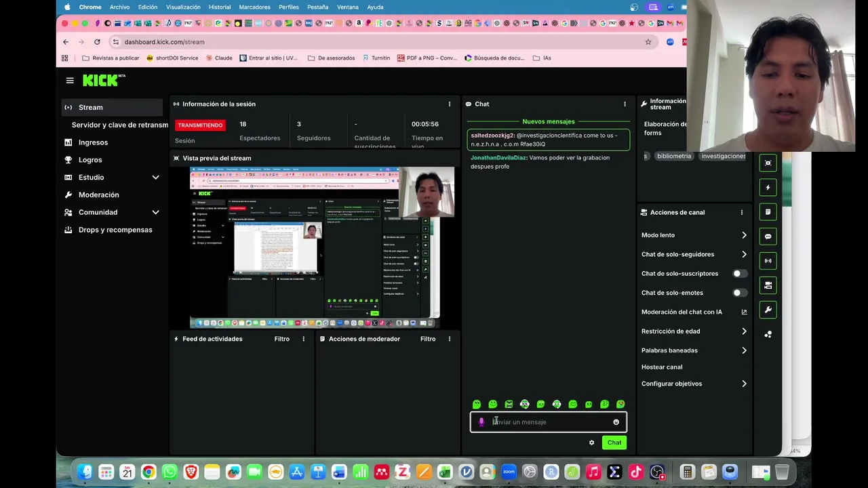Open WhatsApp from the dock

170,472
